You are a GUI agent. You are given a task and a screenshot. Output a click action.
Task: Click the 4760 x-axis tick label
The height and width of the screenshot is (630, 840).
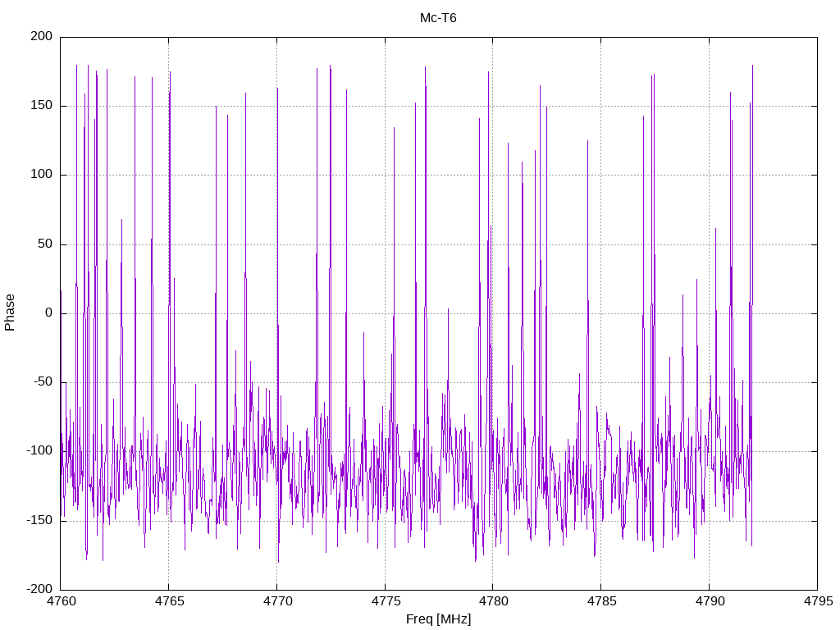pyautogui.click(x=61, y=601)
